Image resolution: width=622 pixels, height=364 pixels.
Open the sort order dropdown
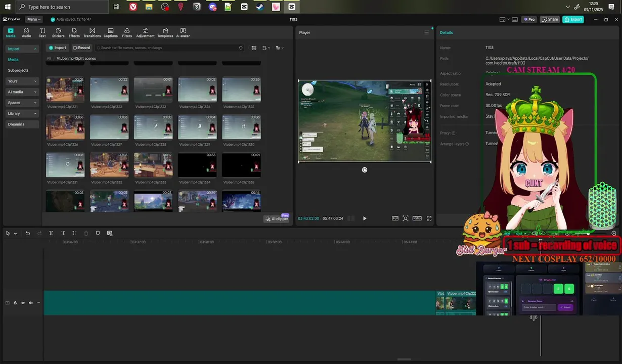click(266, 48)
